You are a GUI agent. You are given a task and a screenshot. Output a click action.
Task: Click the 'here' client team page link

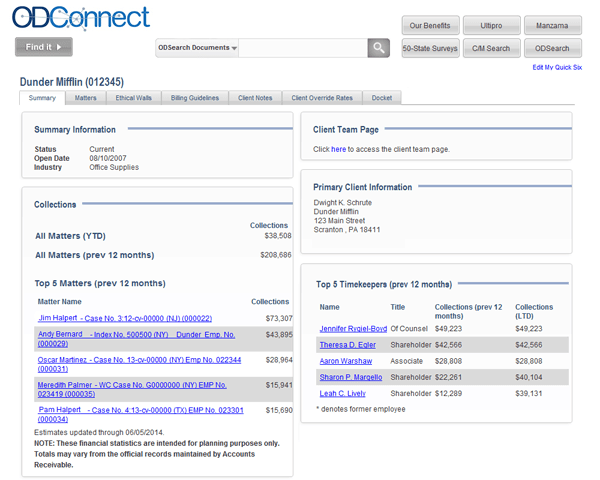tap(338, 149)
